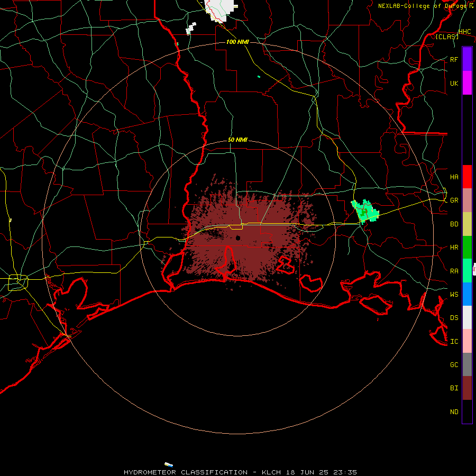Click the RF legend label

pyautogui.click(x=454, y=59)
